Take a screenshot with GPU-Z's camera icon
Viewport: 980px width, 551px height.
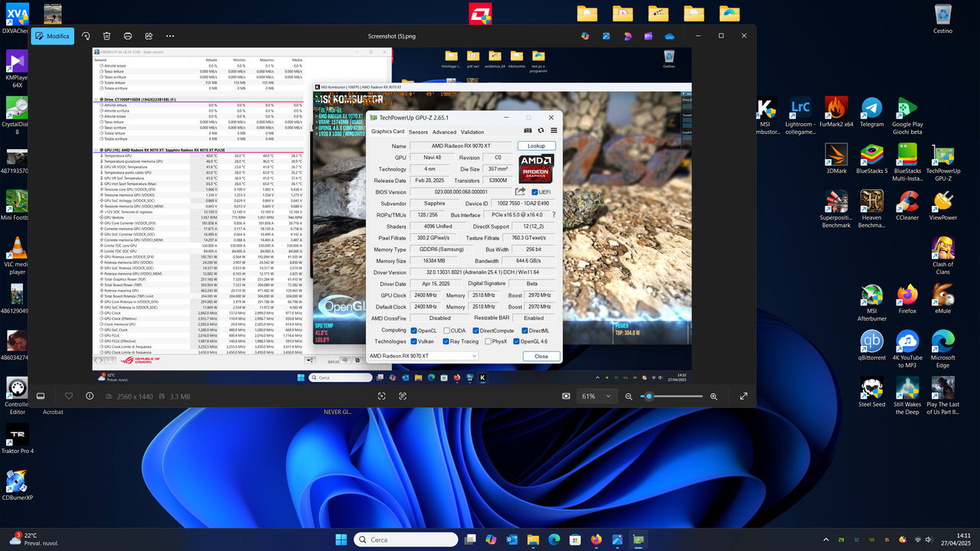[528, 131]
